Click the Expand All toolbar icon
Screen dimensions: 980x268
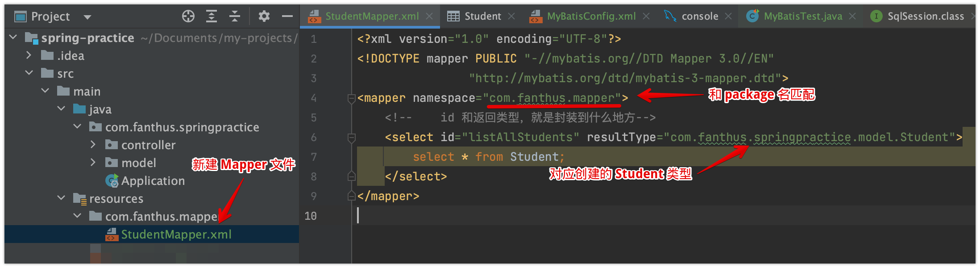pyautogui.click(x=212, y=17)
